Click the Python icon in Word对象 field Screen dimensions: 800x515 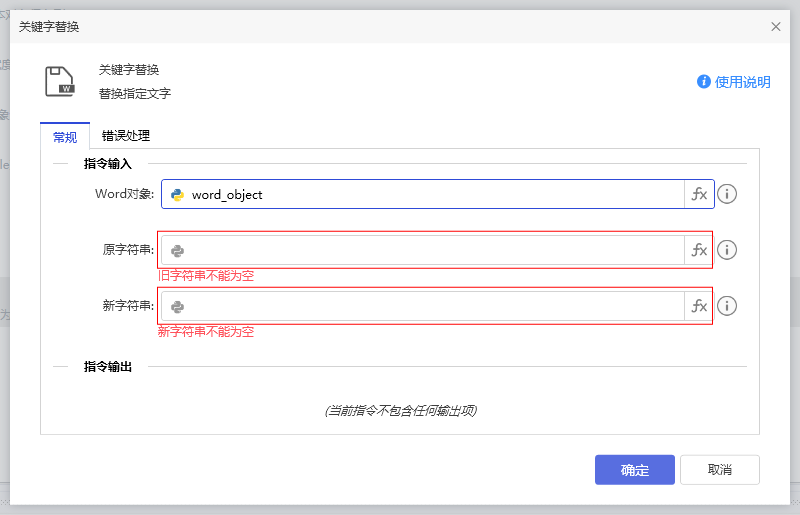point(178,195)
